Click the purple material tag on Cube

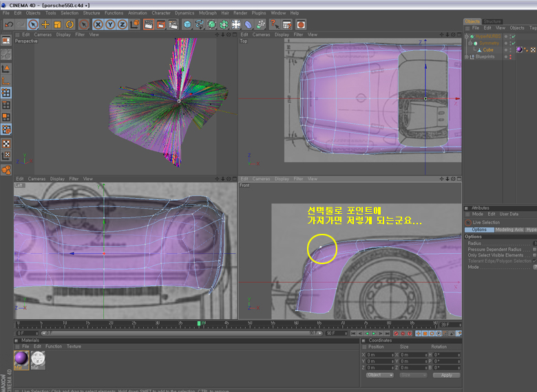(519, 50)
